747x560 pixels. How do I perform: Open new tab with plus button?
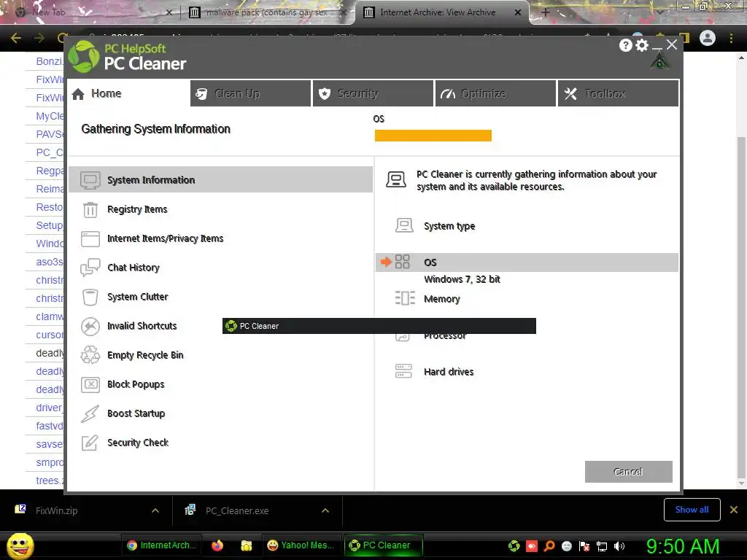[x=546, y=13]
